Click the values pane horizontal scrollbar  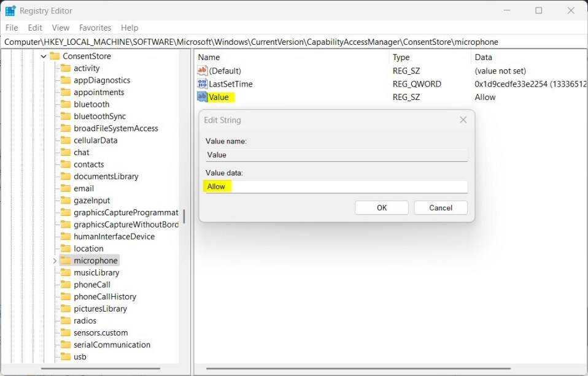point(358,369)
